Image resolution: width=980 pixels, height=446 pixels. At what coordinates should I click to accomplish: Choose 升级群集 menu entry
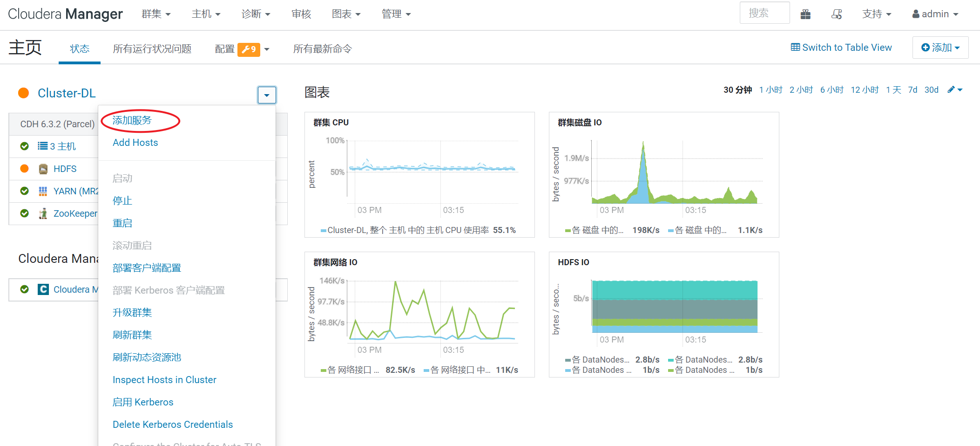(x=132, y=312)
